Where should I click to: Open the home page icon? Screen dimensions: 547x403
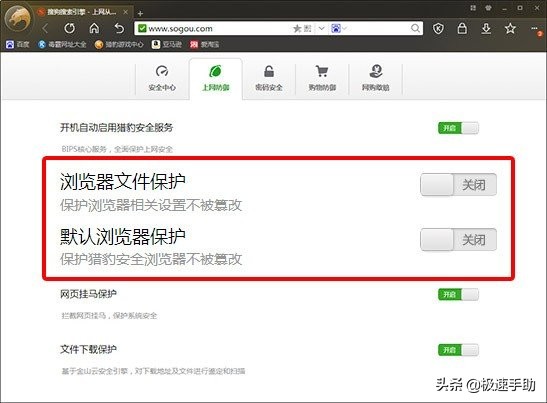pos(94,28)
